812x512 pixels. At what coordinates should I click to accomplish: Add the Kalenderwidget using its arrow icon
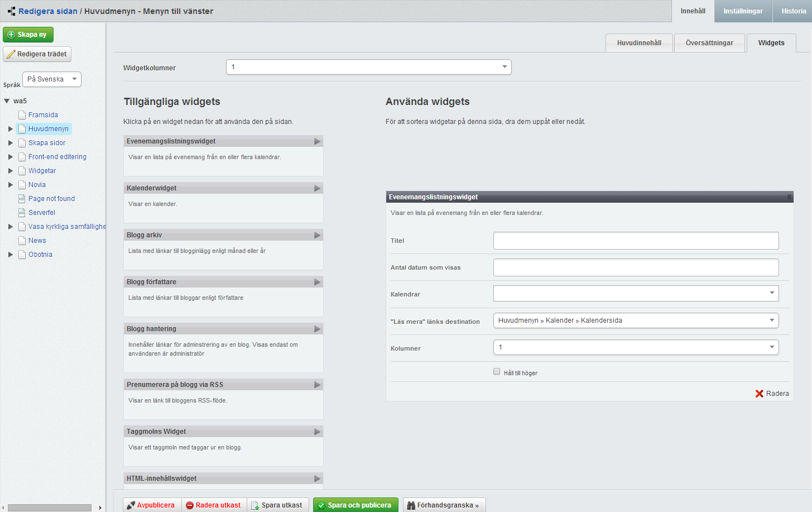[x=317, y=188]
